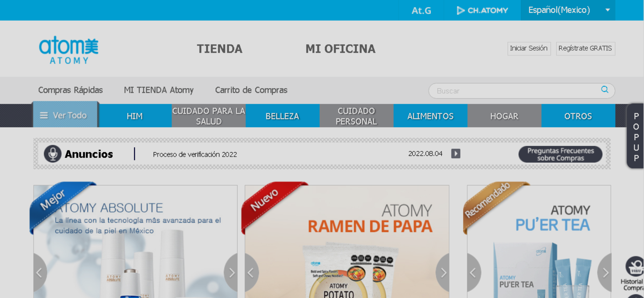Image resolution: width=644 pixels, height=298 pixels.
Task: Expand the POPUP side panel
Action: pos(635,136)
